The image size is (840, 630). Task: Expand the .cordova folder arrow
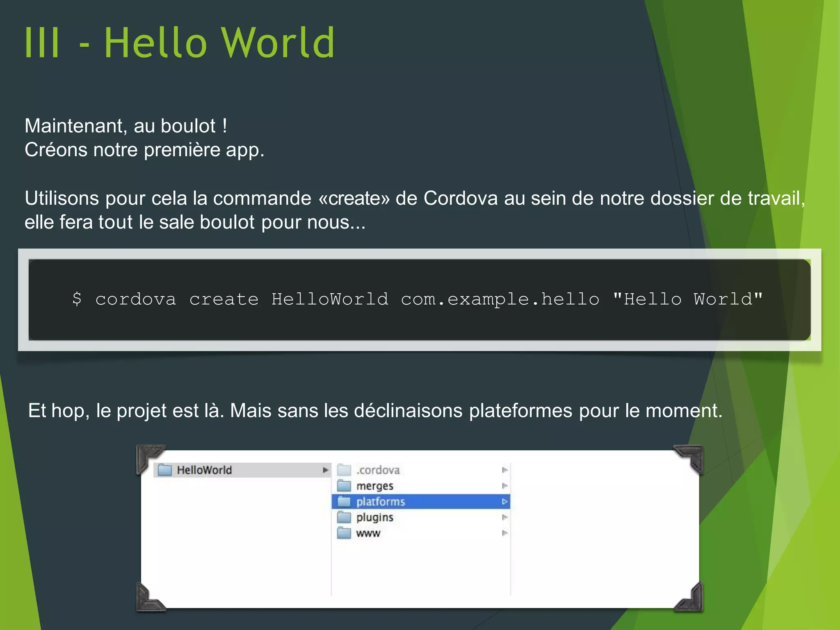click(x=505, y=470)
